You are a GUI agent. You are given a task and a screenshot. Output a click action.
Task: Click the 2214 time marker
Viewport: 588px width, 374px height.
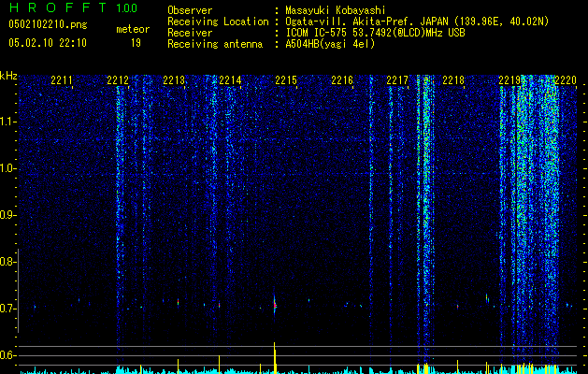[230, 80]
